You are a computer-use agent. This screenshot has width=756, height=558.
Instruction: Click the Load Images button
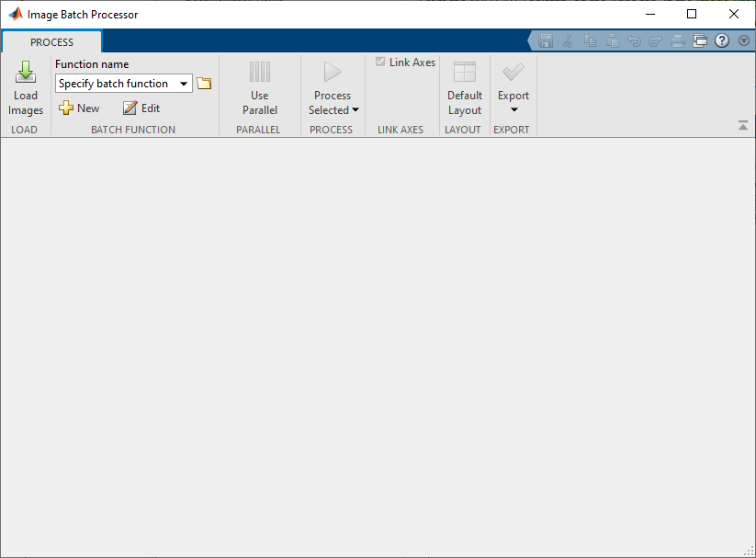26,89
